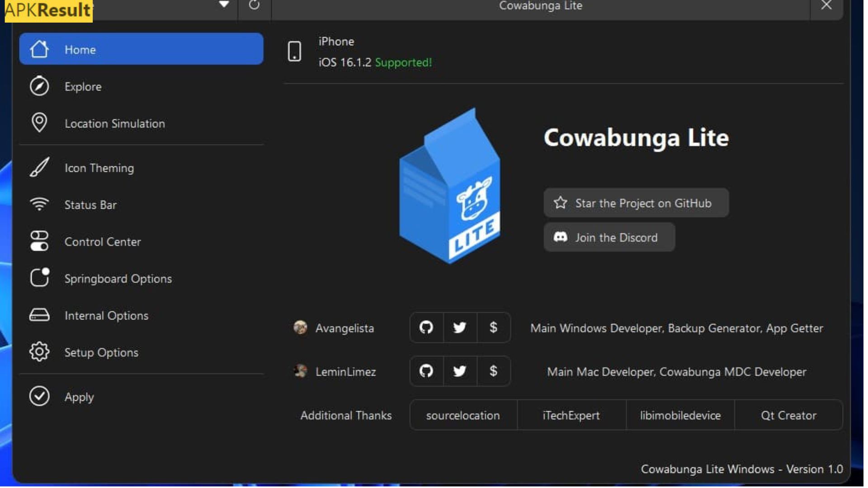Click the refresh devices icon
The height and width of the screenshot is (488, 868).
click(x=254, y=5)
